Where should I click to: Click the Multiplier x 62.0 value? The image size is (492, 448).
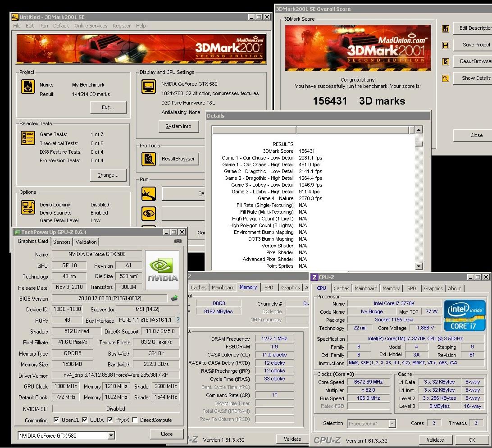(x=369, y=390)
